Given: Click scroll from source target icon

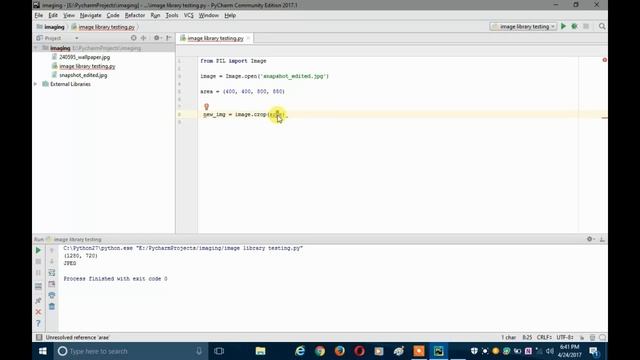Looking at the screenshot, I should click(x=133, y=38).
